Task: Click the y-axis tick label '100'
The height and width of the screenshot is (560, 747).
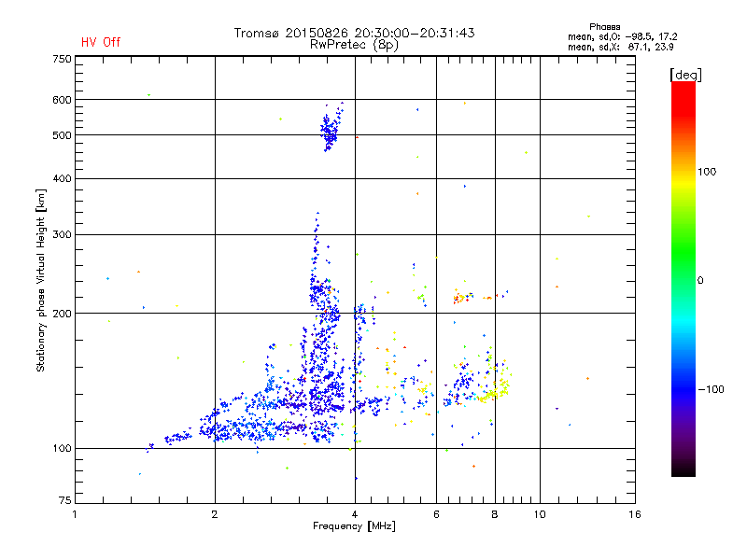Action: click(x=62, y=449)
